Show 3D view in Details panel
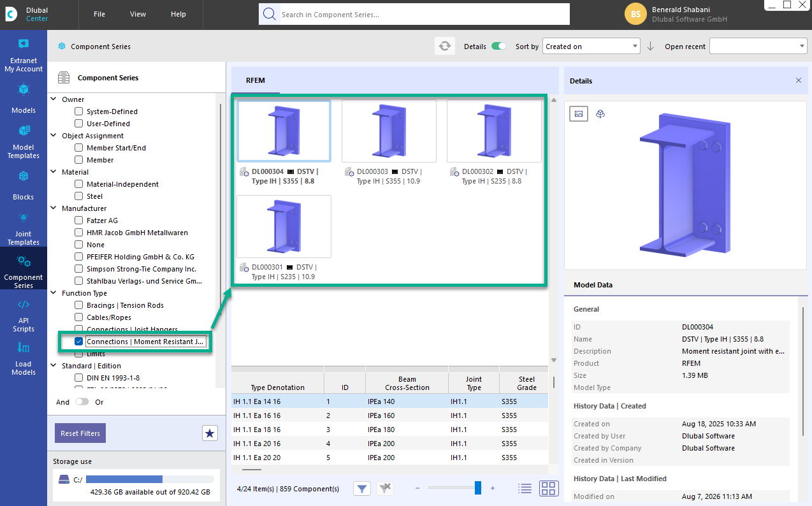The image size is (812, 506). coord(600,113)
